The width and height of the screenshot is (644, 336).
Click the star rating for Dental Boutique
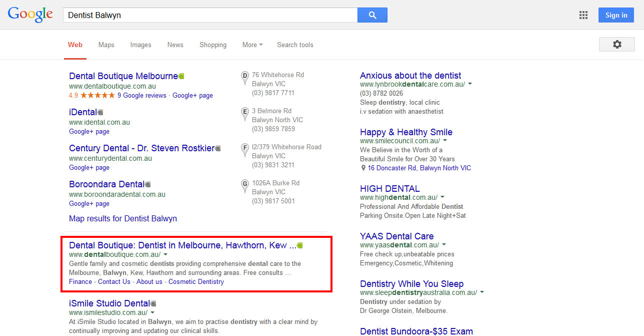point(97,95)
